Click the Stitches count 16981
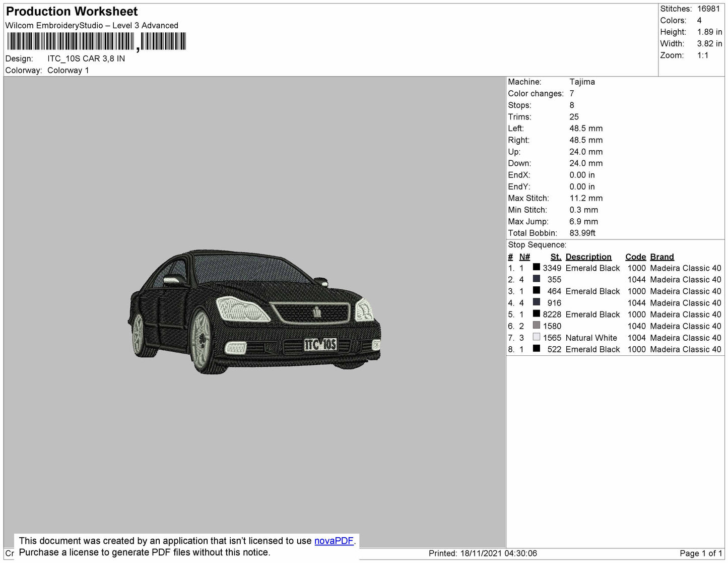Image resolution: width=728 pixels, height=563 pixels. coord(708,9)
